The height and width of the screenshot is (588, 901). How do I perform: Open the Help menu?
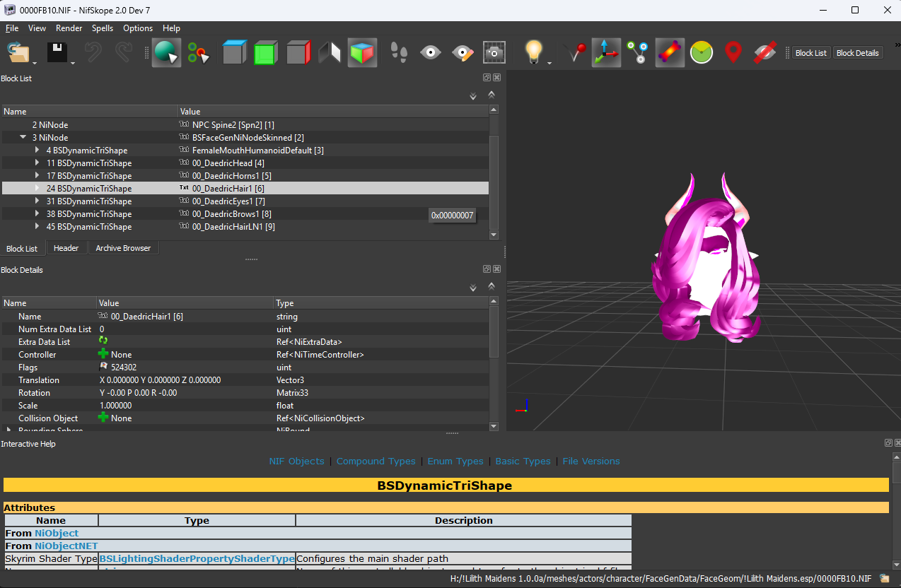click(x=171, y=28)
